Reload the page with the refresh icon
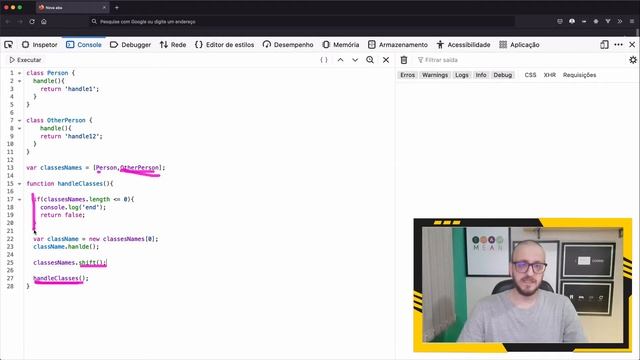 point(32,21)
